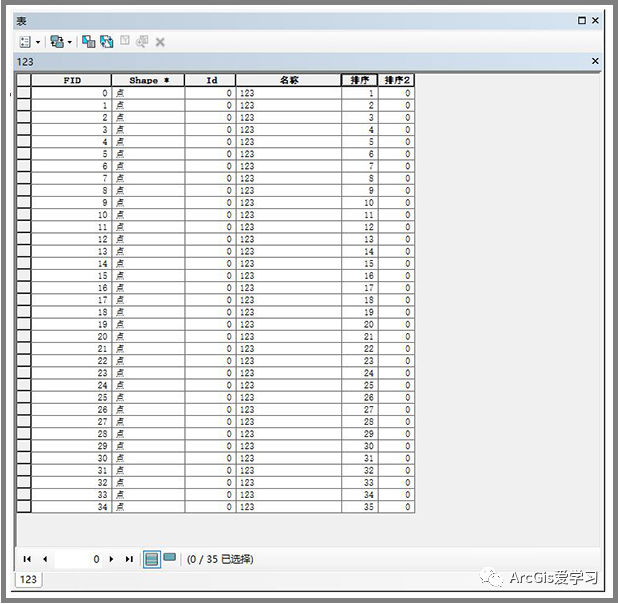Click the Select By Attributes icon
The image size is (618, 604).
88,41
